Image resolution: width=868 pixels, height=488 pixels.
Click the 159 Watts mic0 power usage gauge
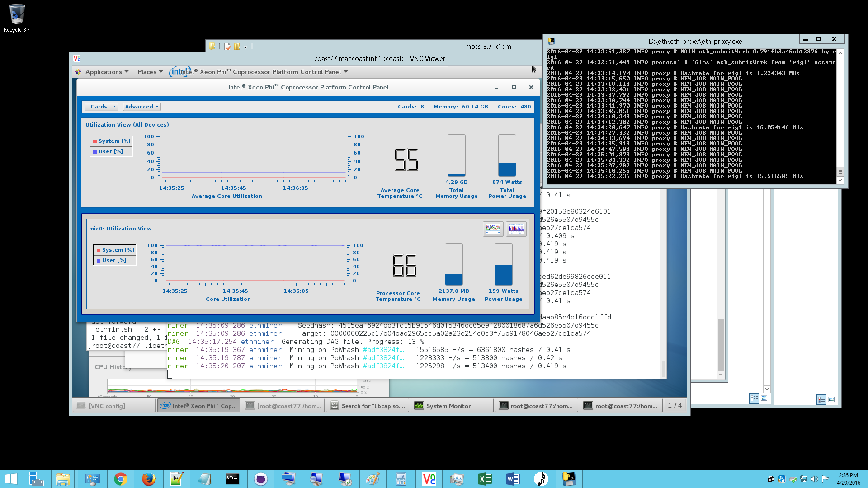pyautogui.click(x=503, y=264)
